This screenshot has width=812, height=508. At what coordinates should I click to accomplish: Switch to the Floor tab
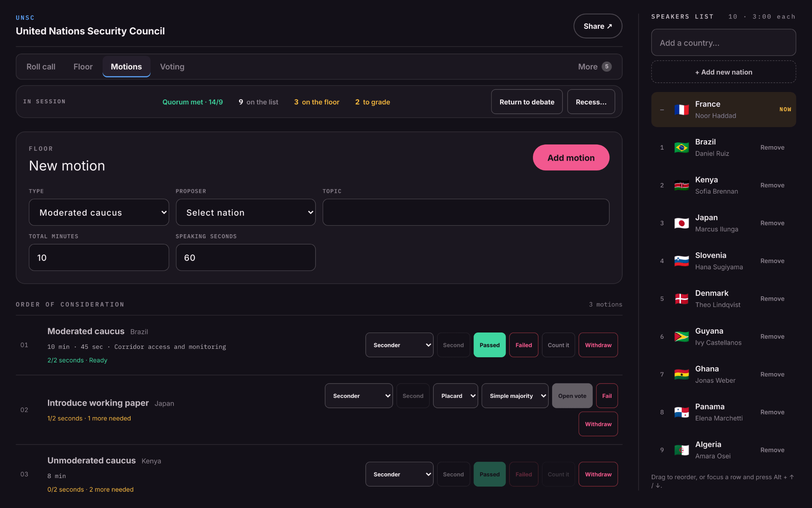pos(83,67)
